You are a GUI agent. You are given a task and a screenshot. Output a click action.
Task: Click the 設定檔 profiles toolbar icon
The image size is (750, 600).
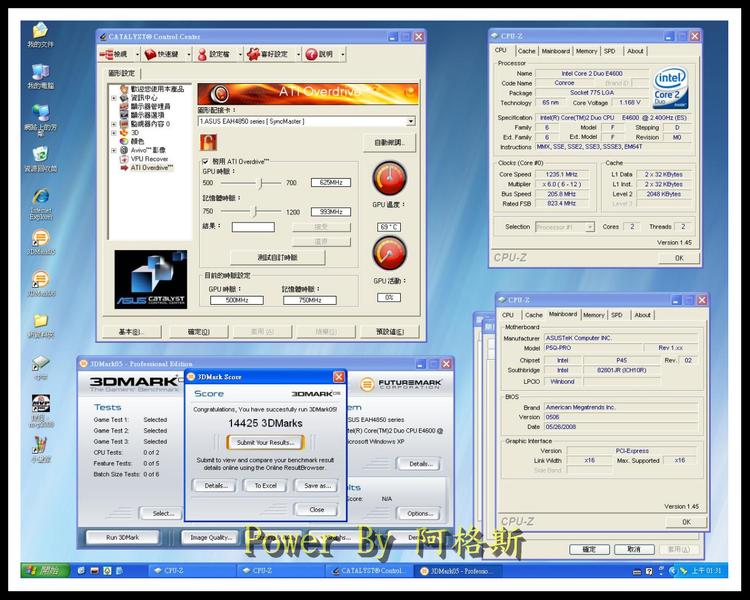pyautogui.click(x=202, y=55)
